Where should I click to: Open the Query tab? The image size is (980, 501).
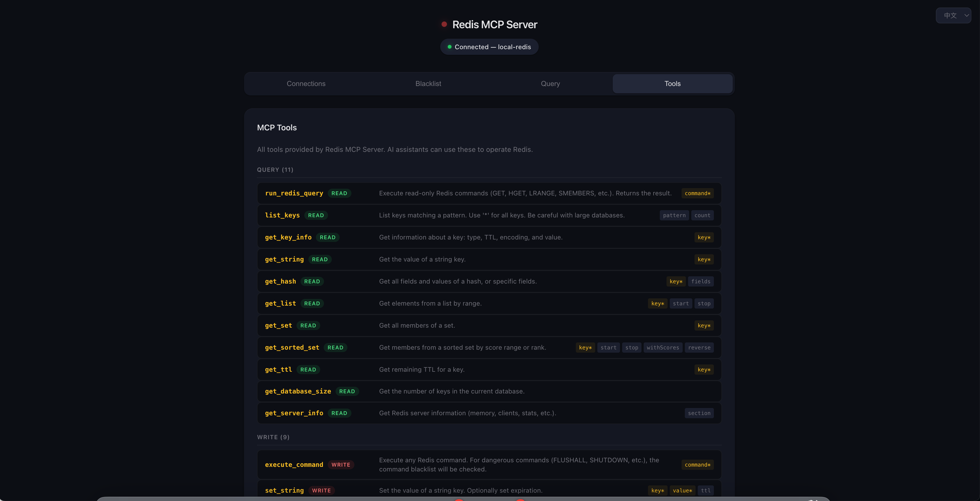tap(550, 84)
